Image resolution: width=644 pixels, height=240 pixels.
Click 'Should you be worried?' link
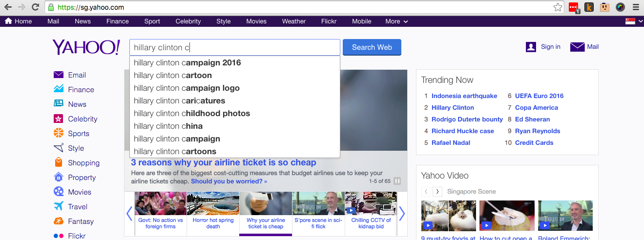(229, 181)
